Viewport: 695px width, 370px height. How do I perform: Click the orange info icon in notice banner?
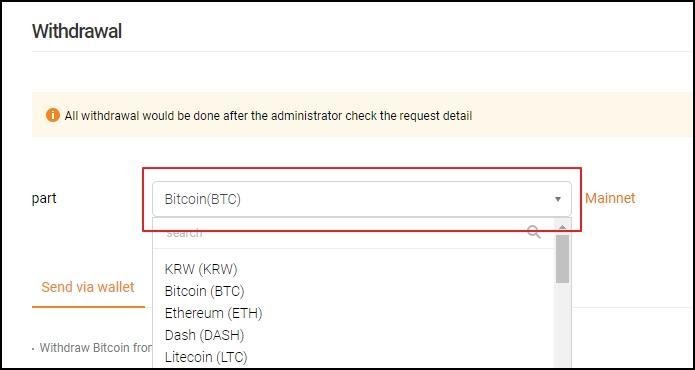(53, 116)
